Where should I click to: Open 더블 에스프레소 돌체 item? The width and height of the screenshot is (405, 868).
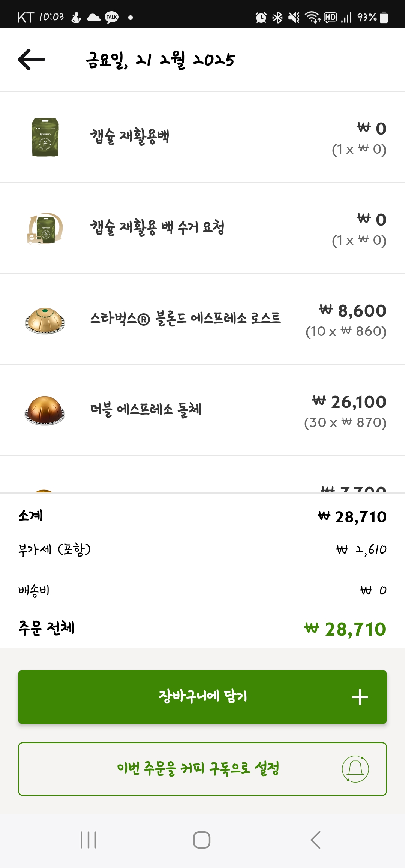pos(146,409)
